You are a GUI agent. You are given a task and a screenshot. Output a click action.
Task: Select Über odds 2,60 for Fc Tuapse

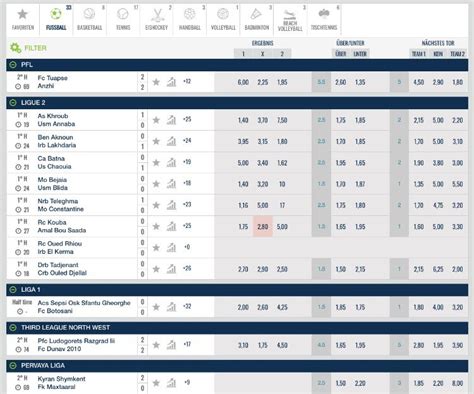click(x=341, y=82)
